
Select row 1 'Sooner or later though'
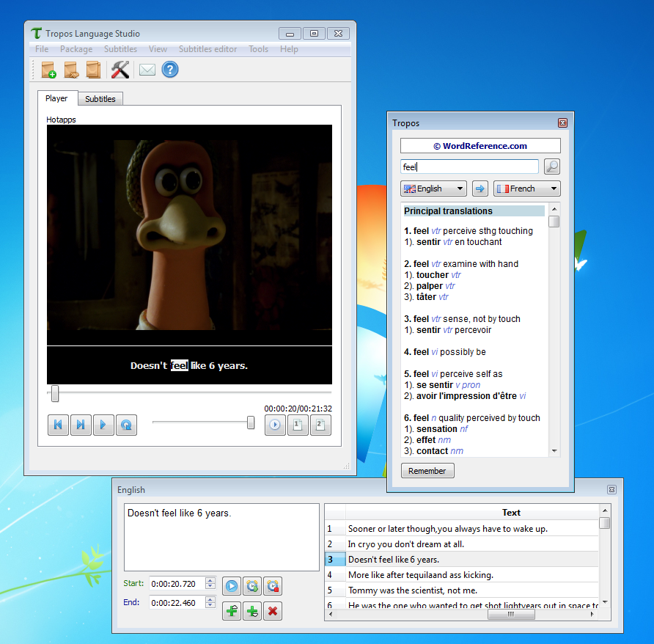[461, 529]
